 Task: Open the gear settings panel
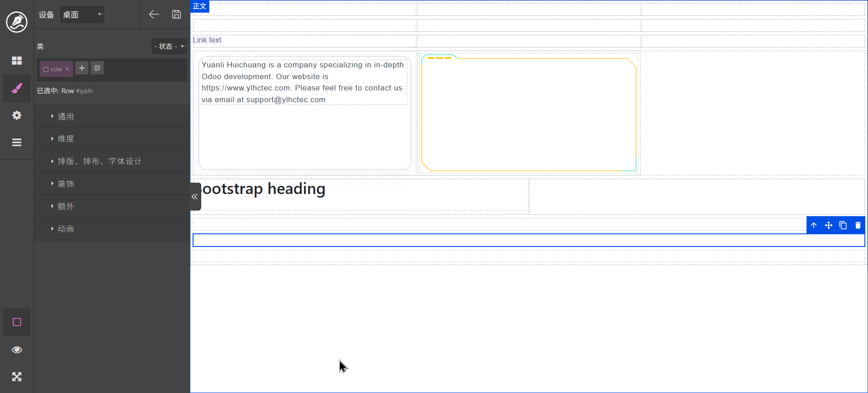[17, 115]
